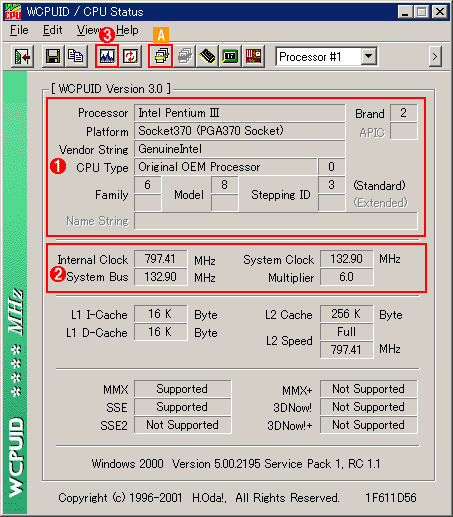Click the Save floppy disk icon
Image resolution: width=453 pixels, height=517 pixels.
tap(53, 56)
